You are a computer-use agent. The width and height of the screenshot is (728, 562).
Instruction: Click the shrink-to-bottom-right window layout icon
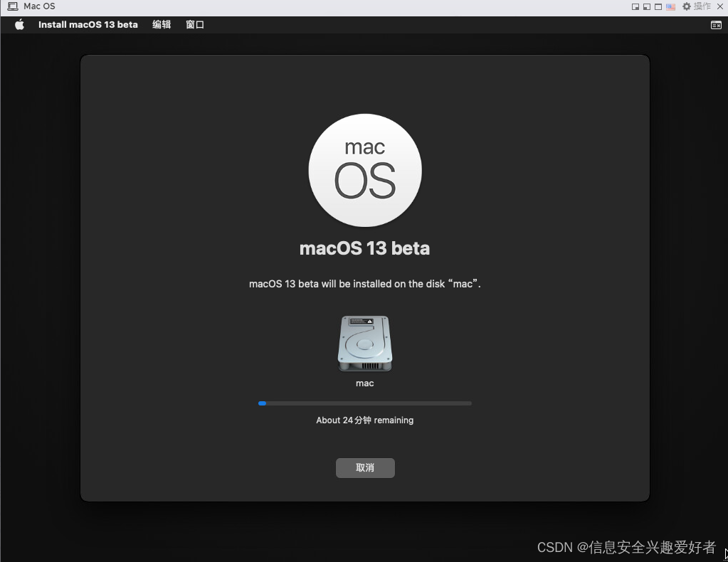click(635, 6)
